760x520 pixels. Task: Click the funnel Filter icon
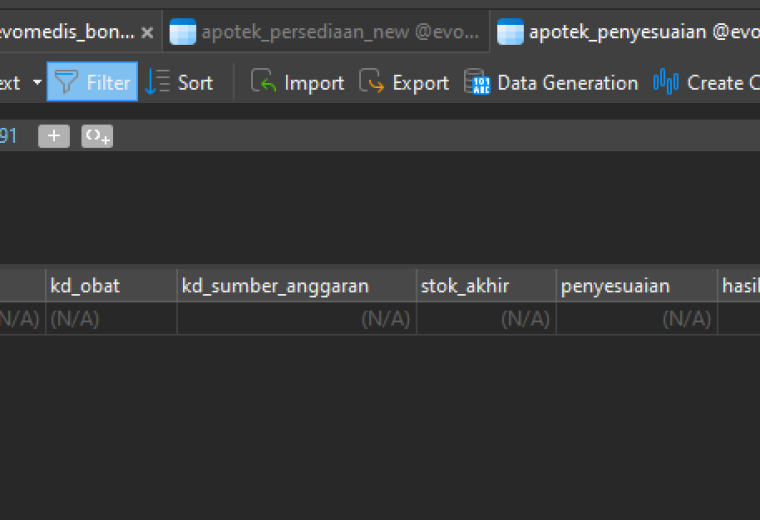pyautogui.click(x=66, y=82)
